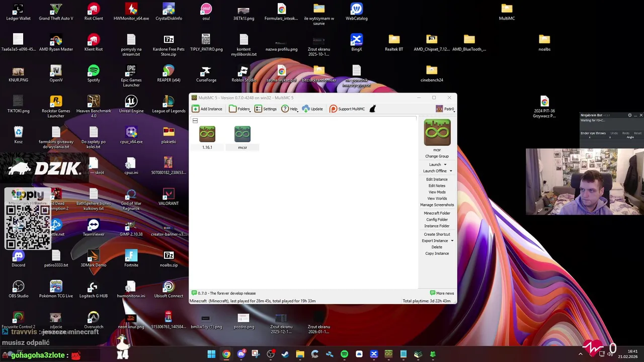Open League of Legends desktop icon

click(169, 105)
